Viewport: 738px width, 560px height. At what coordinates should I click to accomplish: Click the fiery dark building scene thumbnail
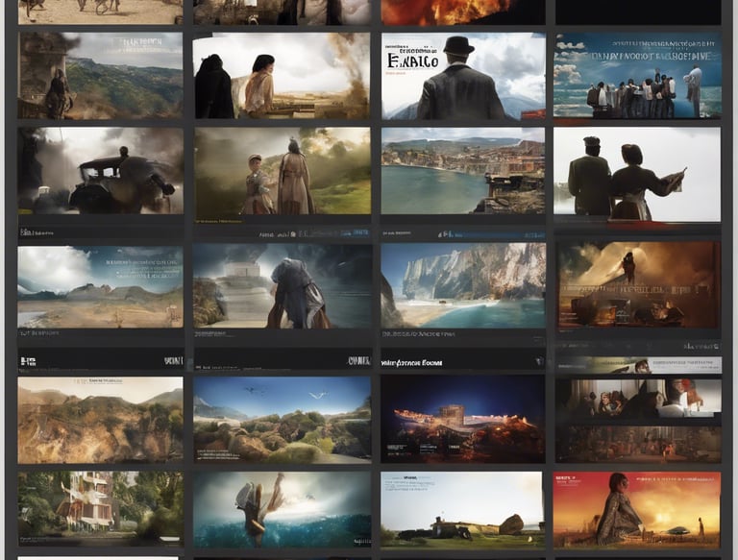(x=638, y=284)
